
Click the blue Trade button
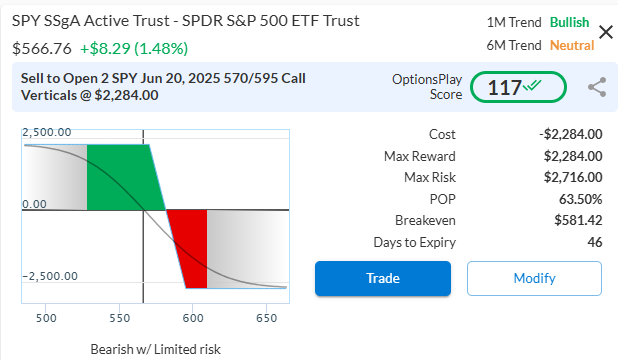pos(383,278)
